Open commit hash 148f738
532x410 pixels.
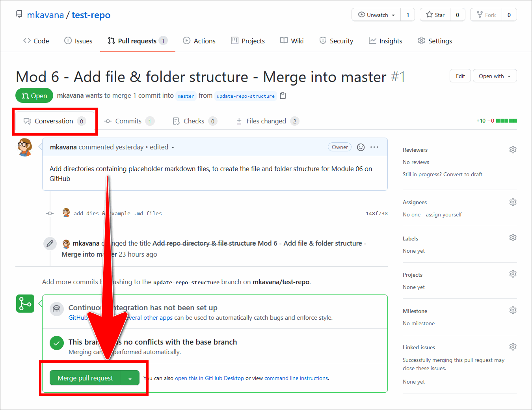point(377,213)
